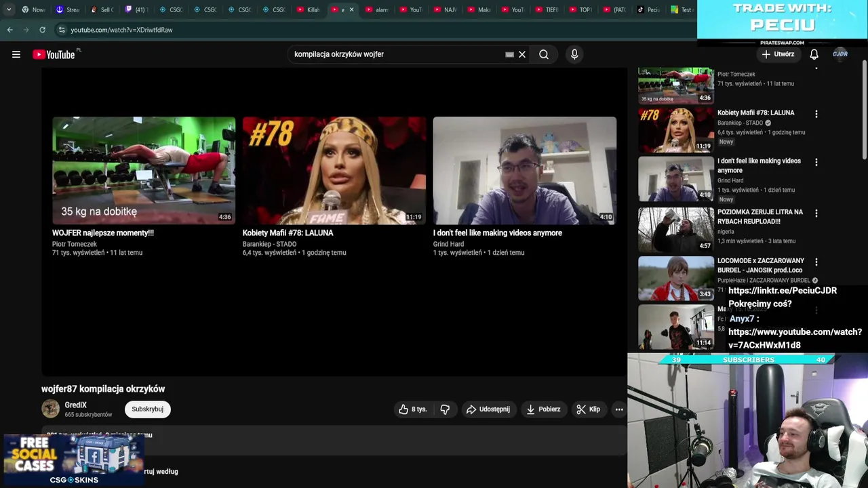Open POZIOMKA ZERUJE LITRA NA RYBACH title
Screen dimensions: 868x488
pos(760,216)
